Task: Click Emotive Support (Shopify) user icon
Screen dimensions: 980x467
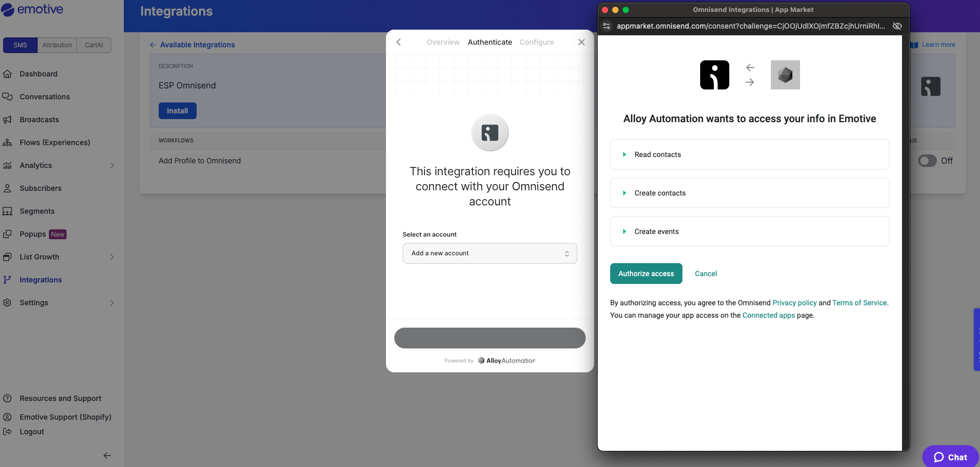Action: tap(7, 417)
